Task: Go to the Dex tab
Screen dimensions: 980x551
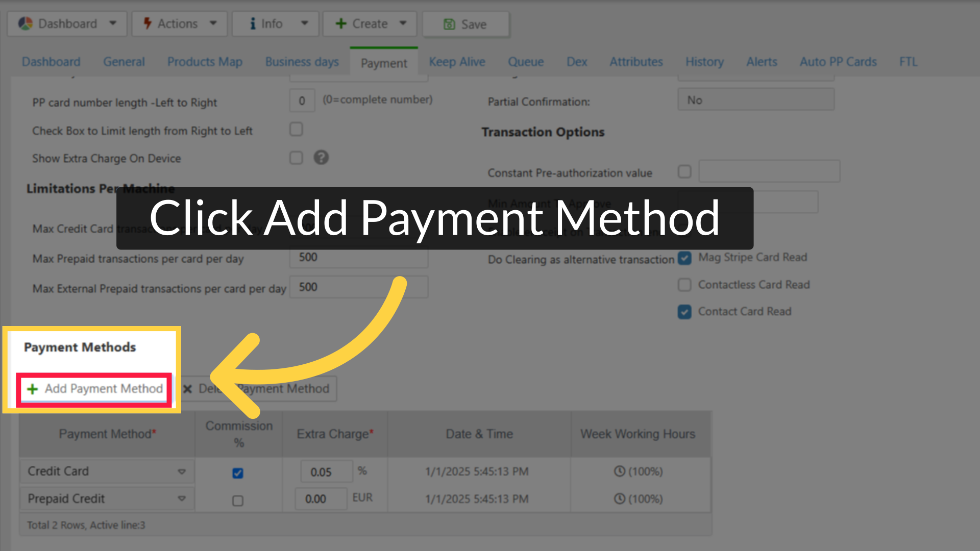Action: (x=577, y=62)
